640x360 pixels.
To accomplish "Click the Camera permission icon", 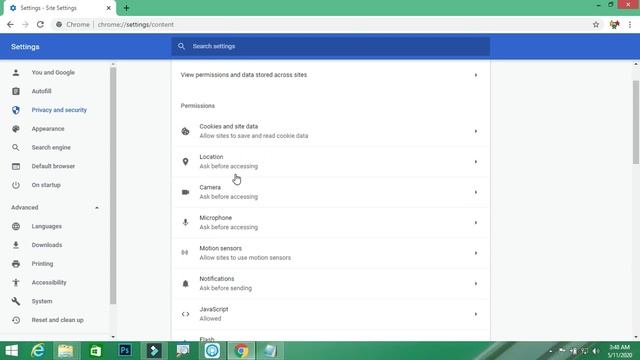I will [185, 192].
